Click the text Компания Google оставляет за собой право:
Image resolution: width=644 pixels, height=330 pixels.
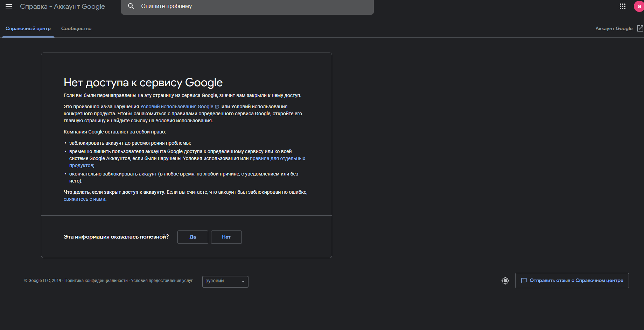point(115,132)
